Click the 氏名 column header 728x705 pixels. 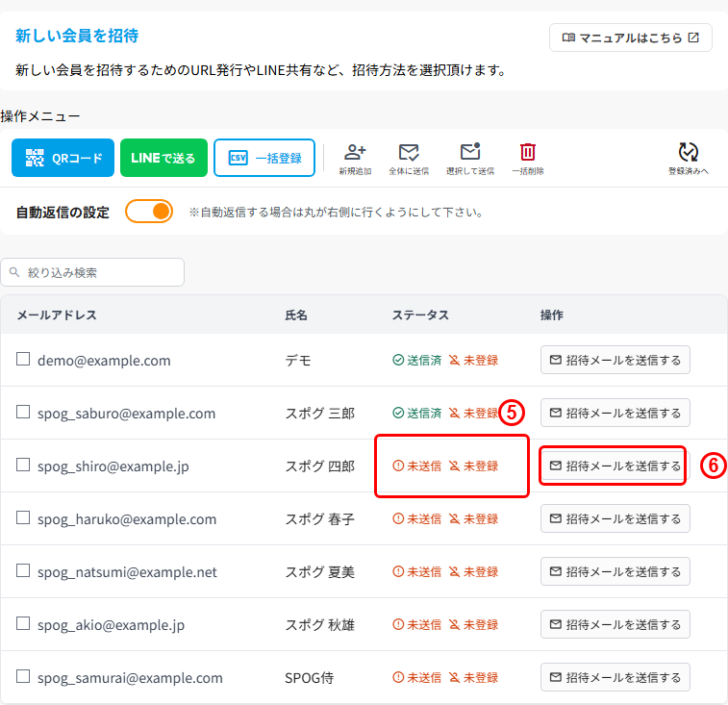[296, 315]
